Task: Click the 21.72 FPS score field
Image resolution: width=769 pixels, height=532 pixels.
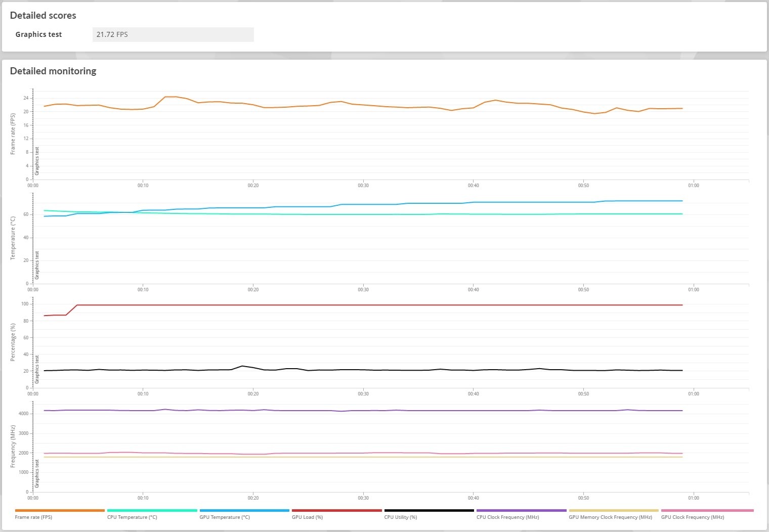Action: click(x=173, y=34)
